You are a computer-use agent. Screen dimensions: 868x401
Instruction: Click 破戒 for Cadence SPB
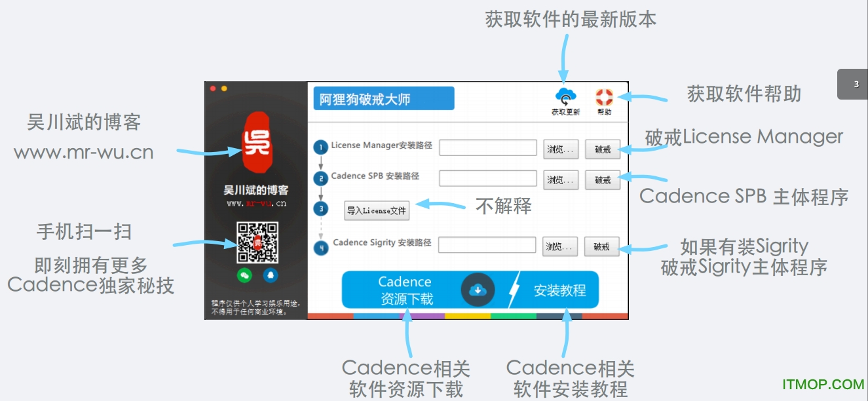603,180
